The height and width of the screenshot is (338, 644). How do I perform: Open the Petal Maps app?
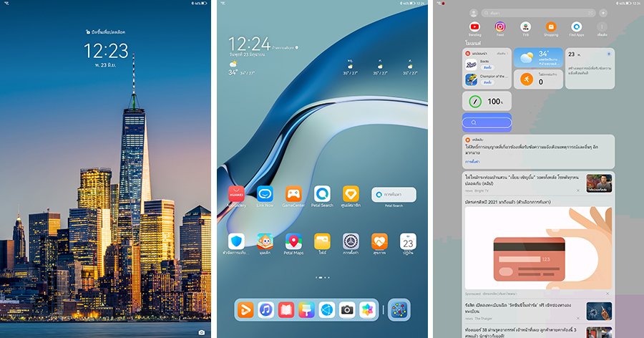click(x=293, y=241)
